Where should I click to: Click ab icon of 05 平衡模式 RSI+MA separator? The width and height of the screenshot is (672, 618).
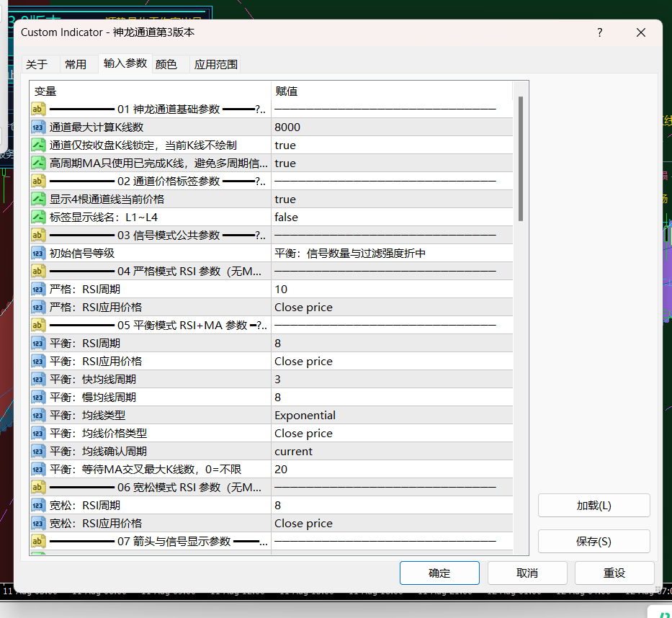(38, 326)
